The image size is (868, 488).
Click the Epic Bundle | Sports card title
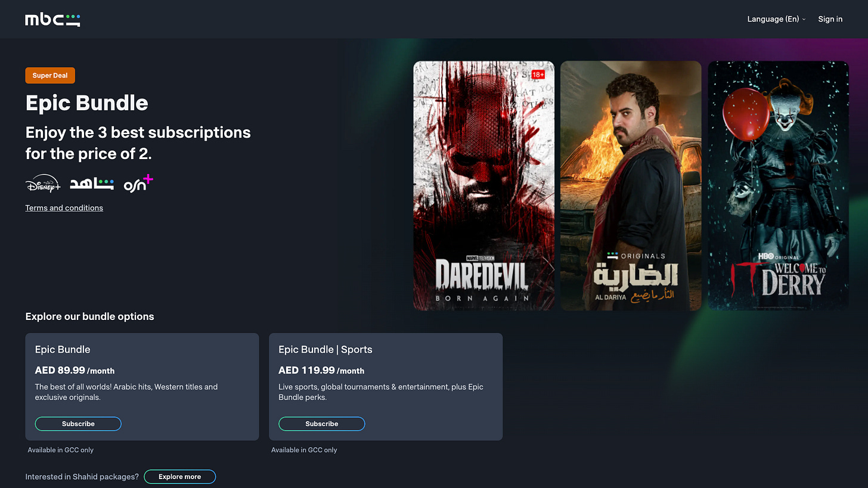coord(325,350)
